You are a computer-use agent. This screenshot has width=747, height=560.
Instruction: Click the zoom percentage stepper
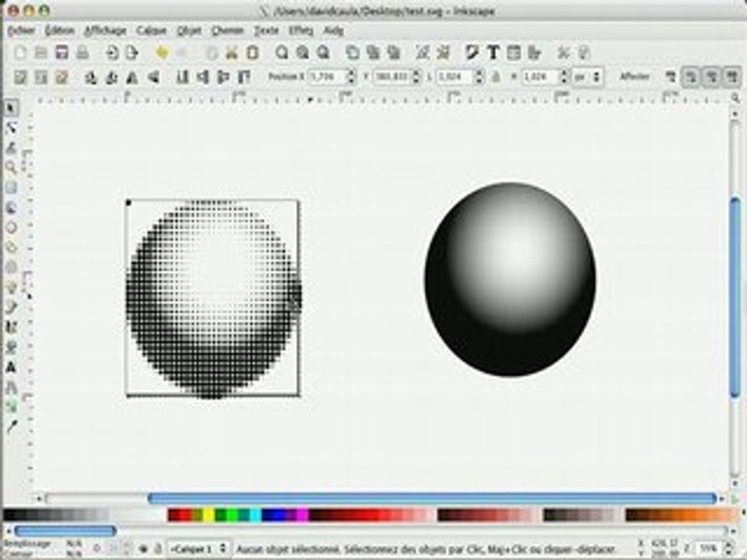tap(728, 548)
